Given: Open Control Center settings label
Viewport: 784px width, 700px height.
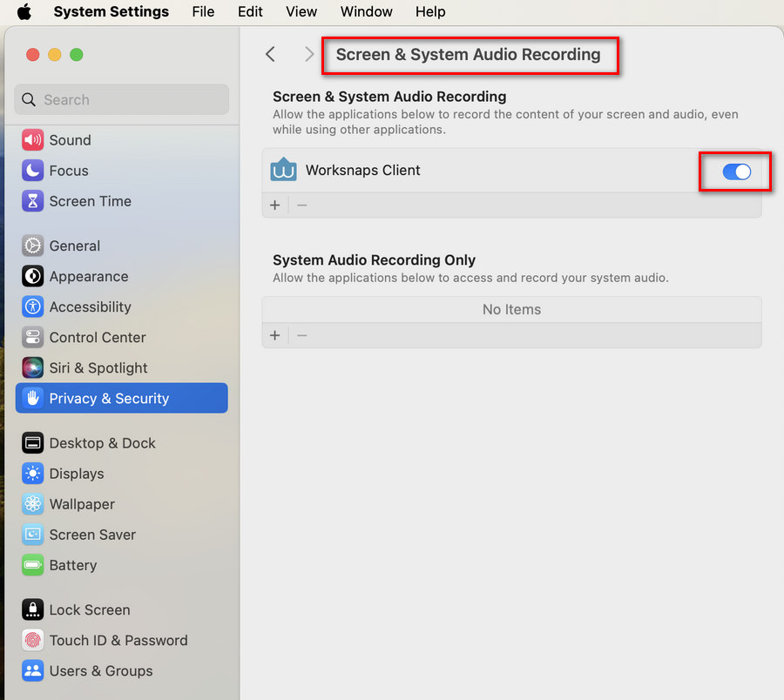Looking at the screenshot, I should (98, 337).
